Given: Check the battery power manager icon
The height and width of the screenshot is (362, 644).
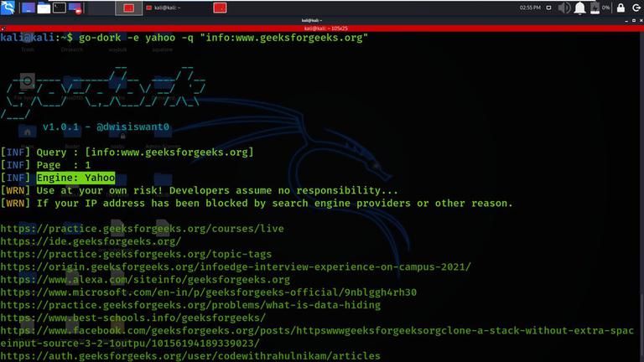Looking at the screenshot, I should pos(595,8).
